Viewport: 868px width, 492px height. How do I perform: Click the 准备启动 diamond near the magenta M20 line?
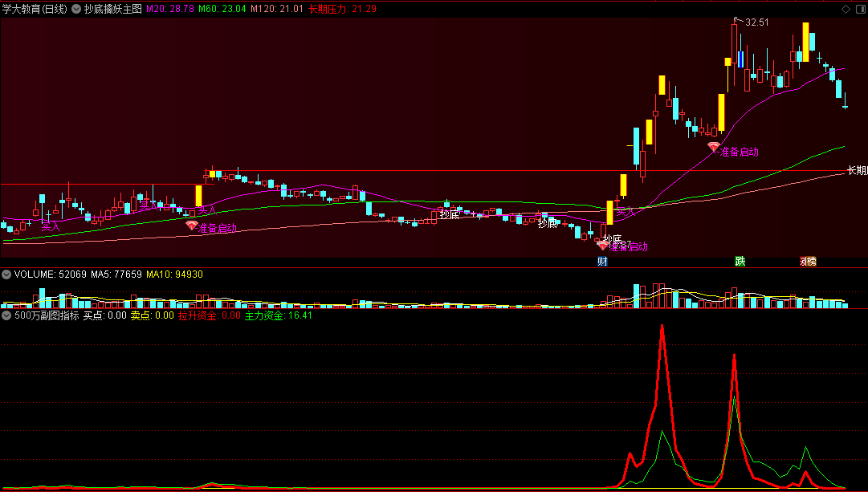tap(714, 147)
